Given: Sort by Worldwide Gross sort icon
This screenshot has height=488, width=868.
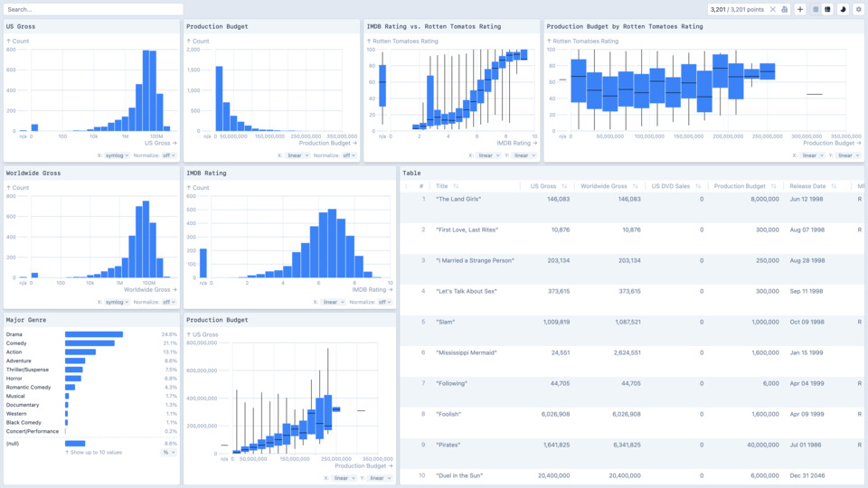Looking at the screenshot, I should [x=636, y=186].
